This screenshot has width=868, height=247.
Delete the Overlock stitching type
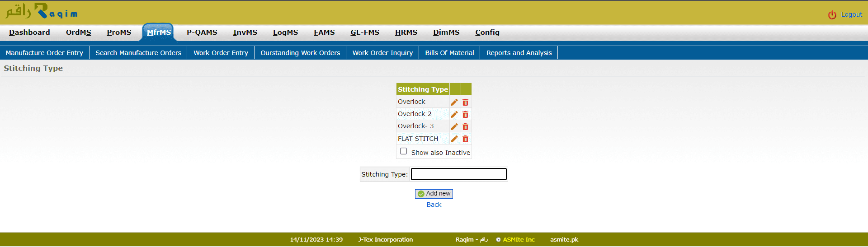point(465,102)
